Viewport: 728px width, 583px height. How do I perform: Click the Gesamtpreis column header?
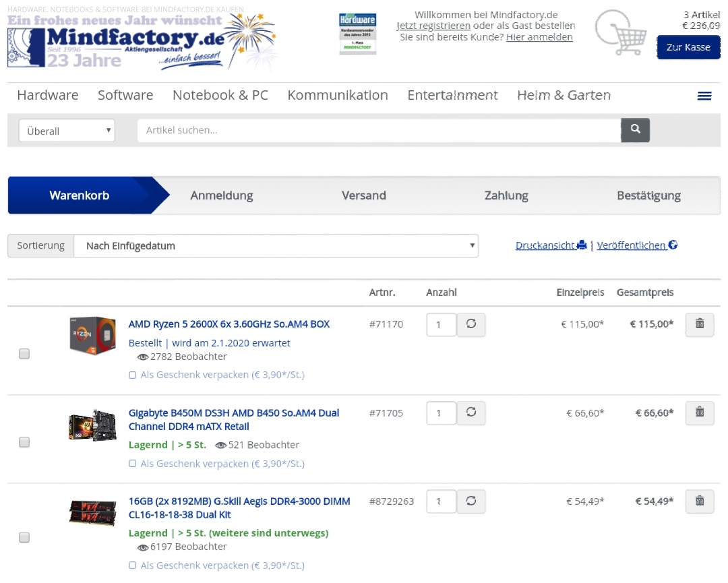point(645,293)
